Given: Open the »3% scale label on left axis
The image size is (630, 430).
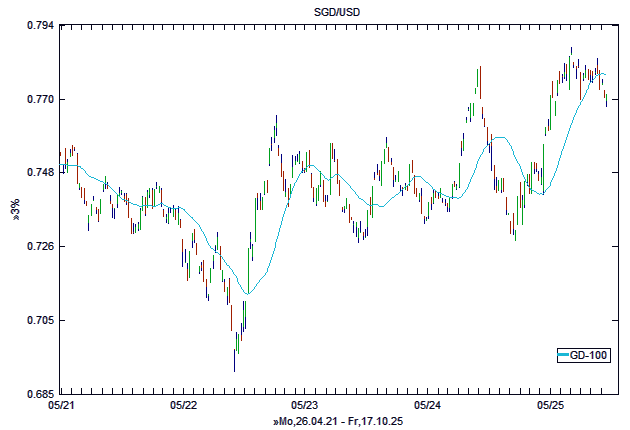Looking at the screenshot, I should 14,210.
